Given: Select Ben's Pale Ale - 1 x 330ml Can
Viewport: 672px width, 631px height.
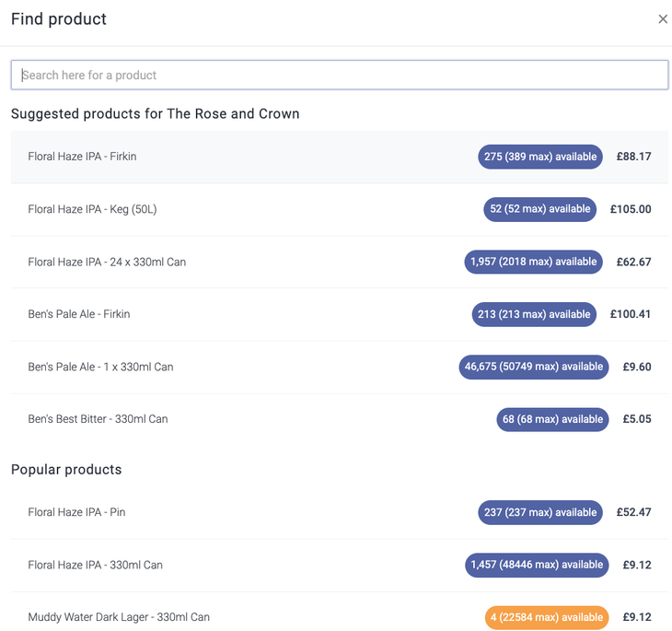Looking at the screenshot, I should tap(100, 367).
